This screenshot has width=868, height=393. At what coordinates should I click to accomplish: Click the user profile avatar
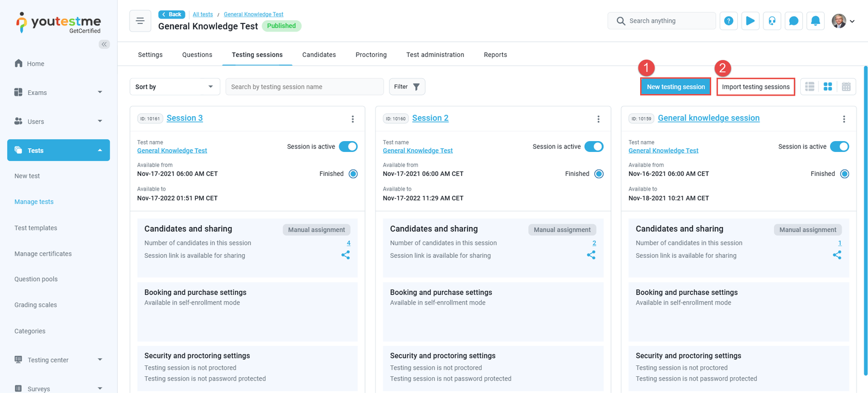pyautogui.click(x=839, y=21)
